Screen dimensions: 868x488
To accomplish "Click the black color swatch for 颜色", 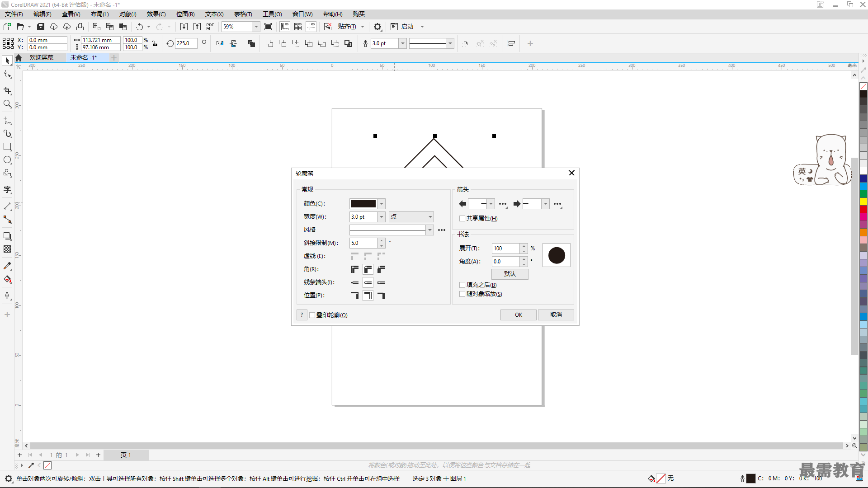I will (363, 203).
